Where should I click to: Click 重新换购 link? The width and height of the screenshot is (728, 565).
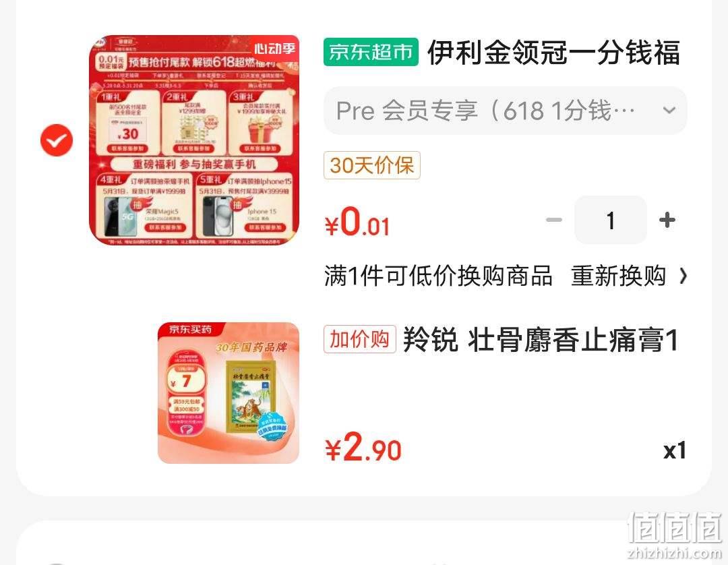(x=618, y=276)
